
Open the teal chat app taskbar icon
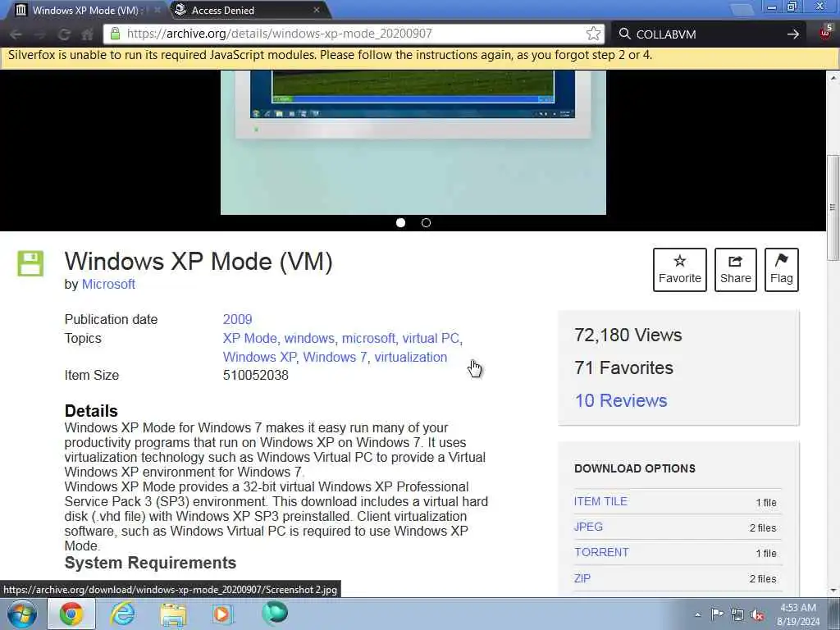pos(275,613)
